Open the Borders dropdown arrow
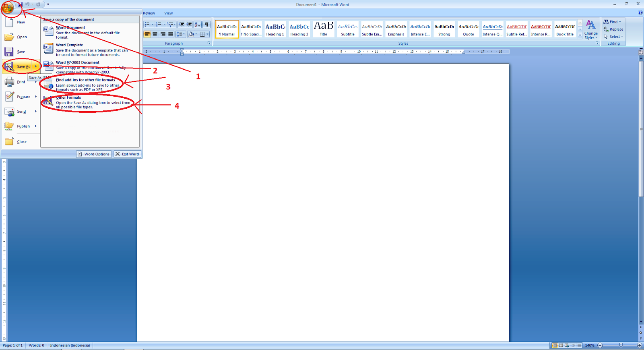This screenshot has height=350, width=644. [x=208, y=34]
